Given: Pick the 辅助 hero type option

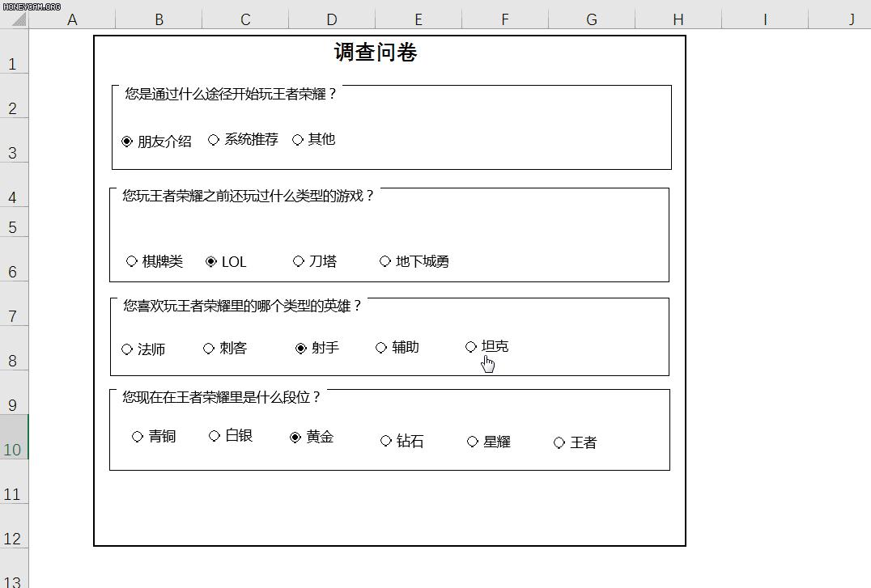Looking at the screenshot, I should [381, 348].
